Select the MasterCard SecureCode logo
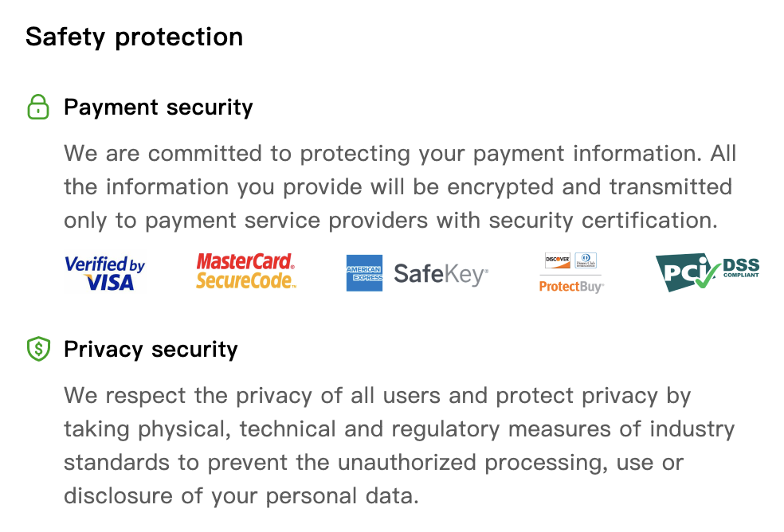 pyautogui.click(x=245, y=272)
